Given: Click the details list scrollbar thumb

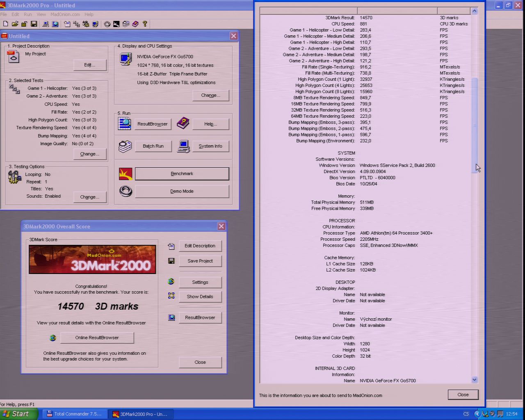Looking at the screenshot, I should (474, 126).
